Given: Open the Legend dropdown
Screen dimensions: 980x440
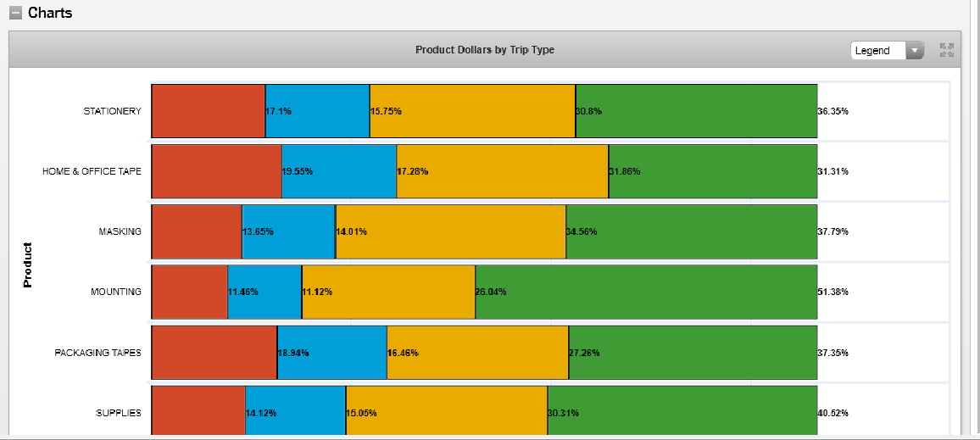Looking at the screenshot, I should [x=886, y=51].
